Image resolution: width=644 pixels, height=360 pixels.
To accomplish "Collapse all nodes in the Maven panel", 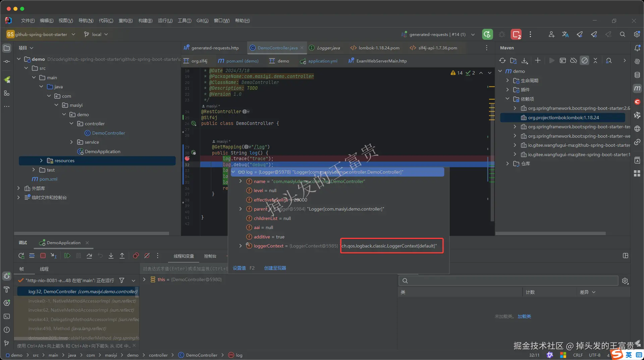I will click(595, 60).
